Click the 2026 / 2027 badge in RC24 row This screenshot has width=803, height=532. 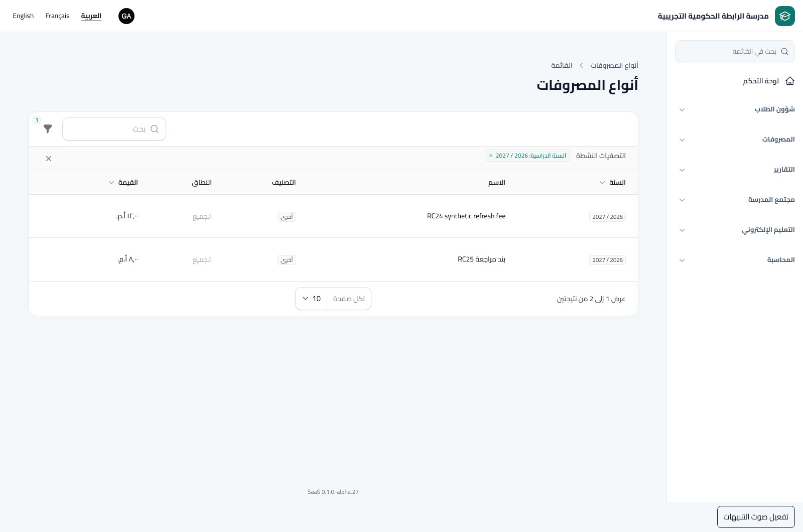coord(607,217)
